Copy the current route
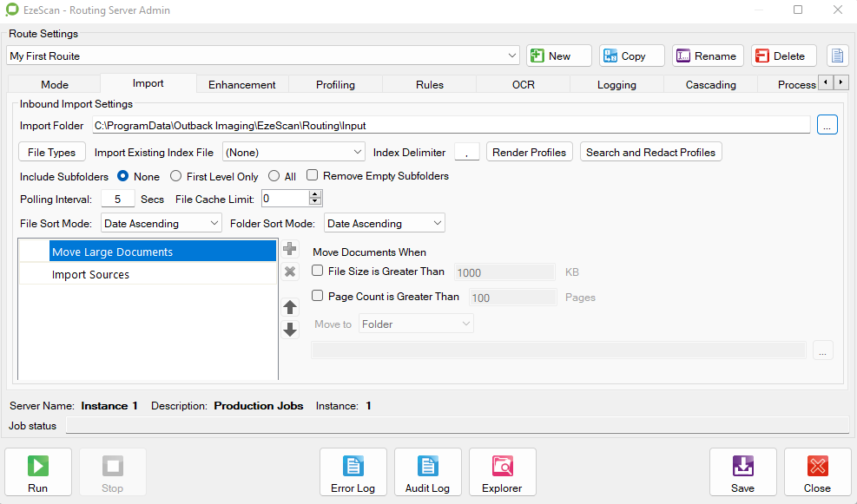 631,56
